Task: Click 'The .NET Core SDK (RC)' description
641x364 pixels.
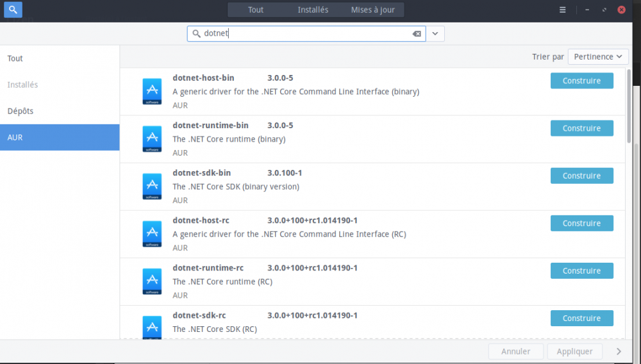Action: [215, 329]
